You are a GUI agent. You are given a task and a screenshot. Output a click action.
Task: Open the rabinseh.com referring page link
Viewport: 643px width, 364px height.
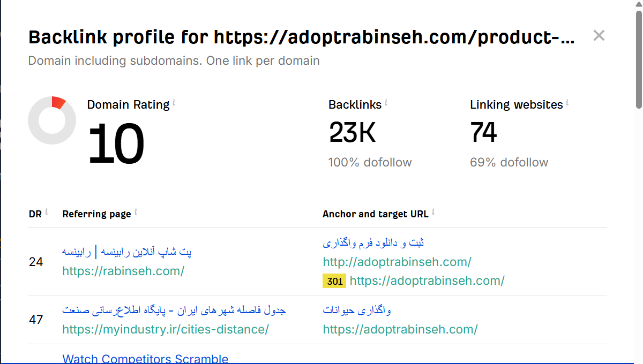point(123,271)
